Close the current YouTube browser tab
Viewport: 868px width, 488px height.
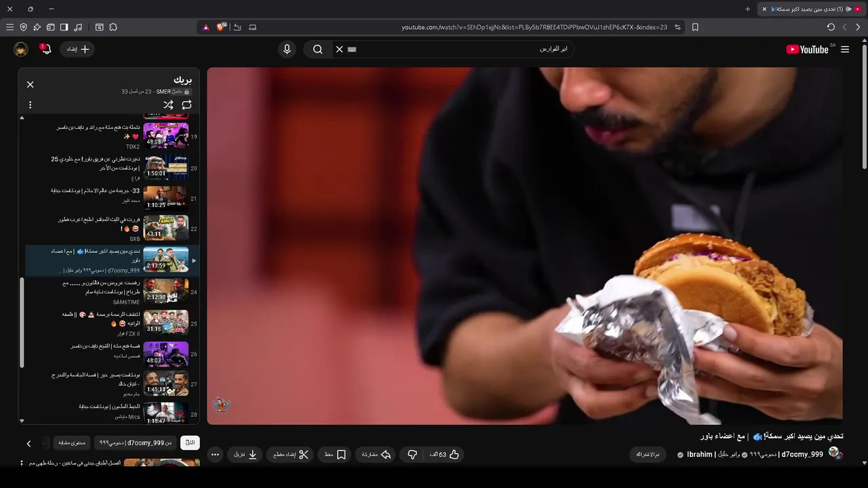[x=764, y=9]
